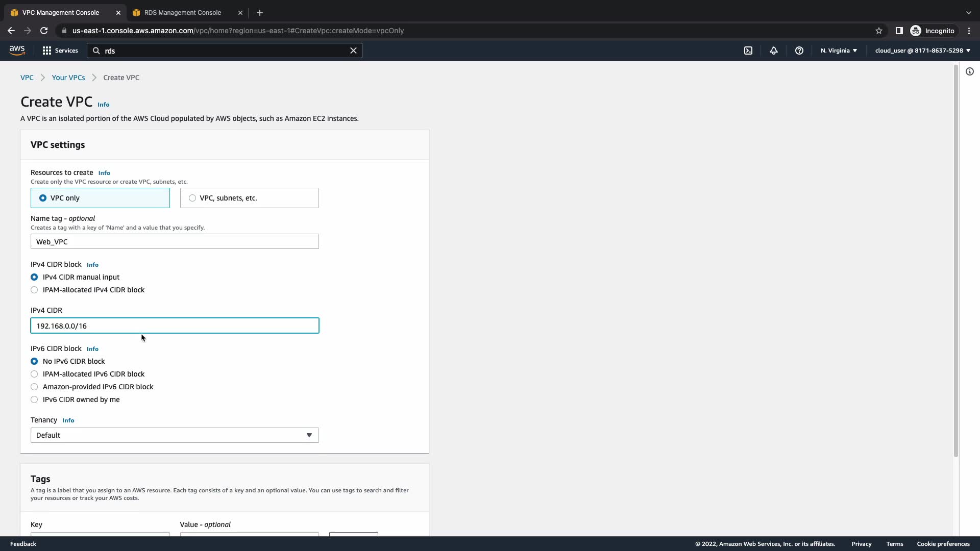This screenshot has height=551, width=980.
Task: Select the 'VPC, subnets, etc.' radio option
Action: pyautogui.click(x=192, y=198)
